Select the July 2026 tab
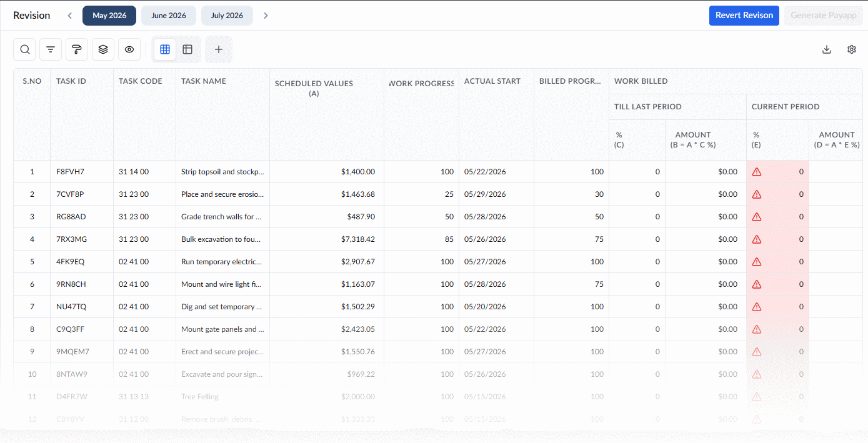Screen dimensions: 868x443 click(227, 16)
